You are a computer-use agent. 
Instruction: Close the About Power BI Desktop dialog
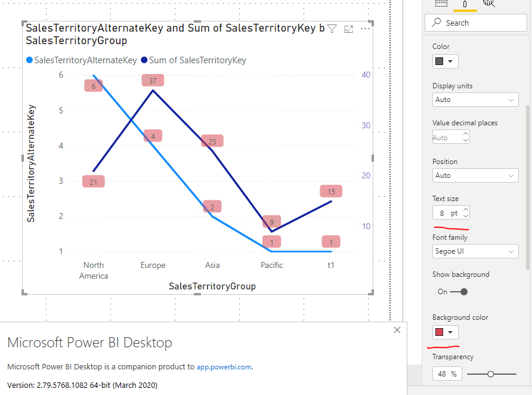point(397,330)
